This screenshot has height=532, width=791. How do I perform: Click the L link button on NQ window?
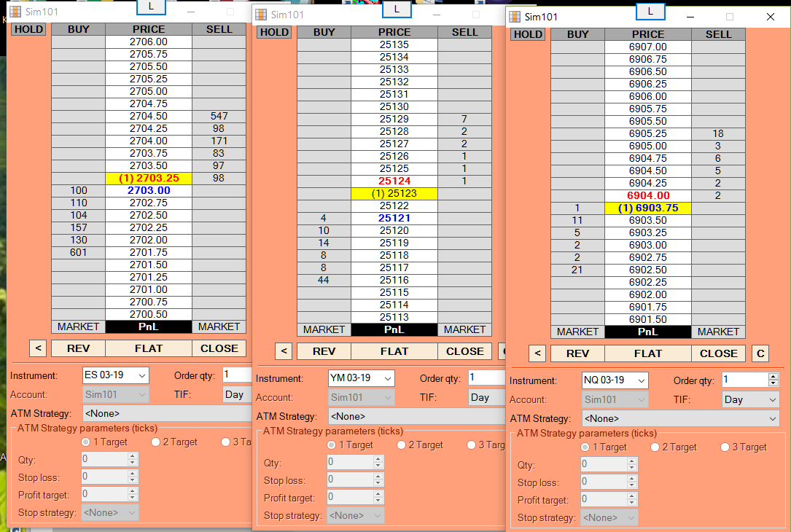tap(650, 12)
